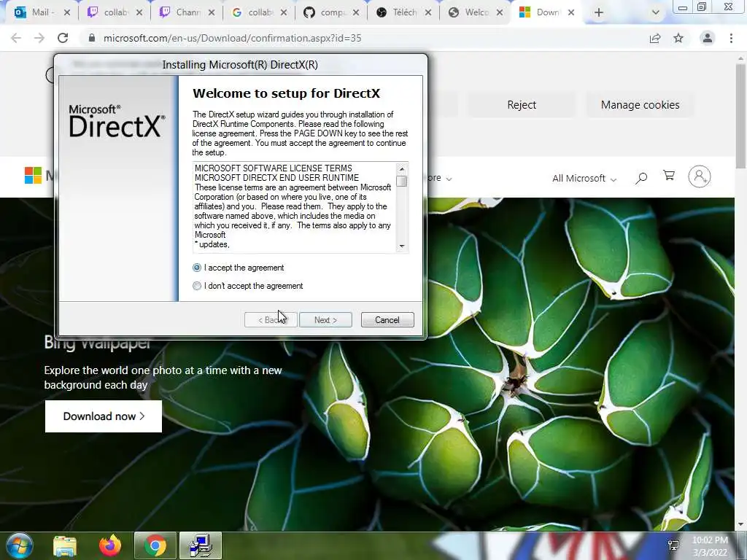Click the Chrome taskbar icon
Image resolution: width=747 pixels, height=560 pixels.
(x=155, y=545)
